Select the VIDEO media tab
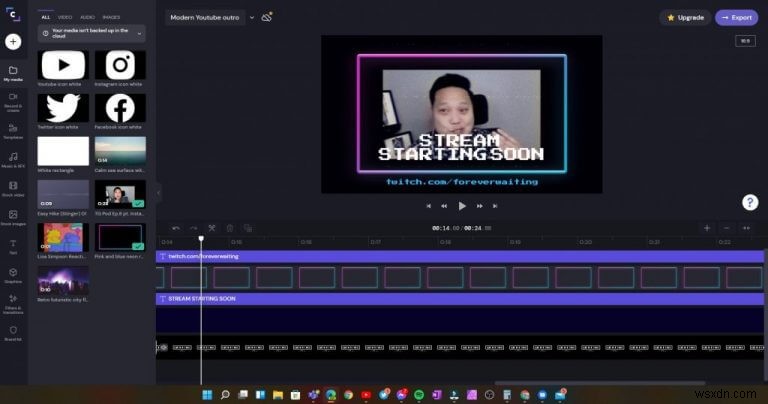 (x=65, y=17)
